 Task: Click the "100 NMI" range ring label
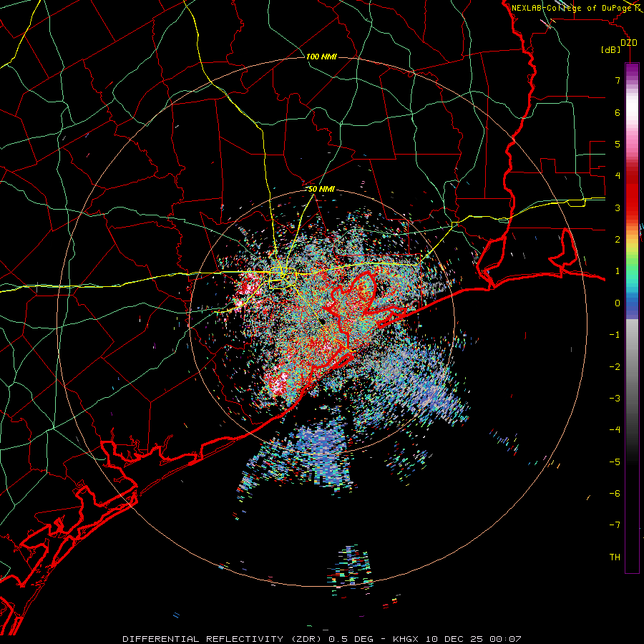pyautogui.click(x=321, y=57)
